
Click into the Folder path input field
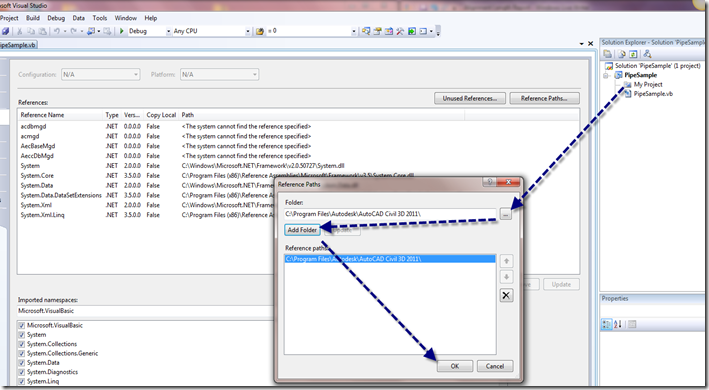coord(390,214)
